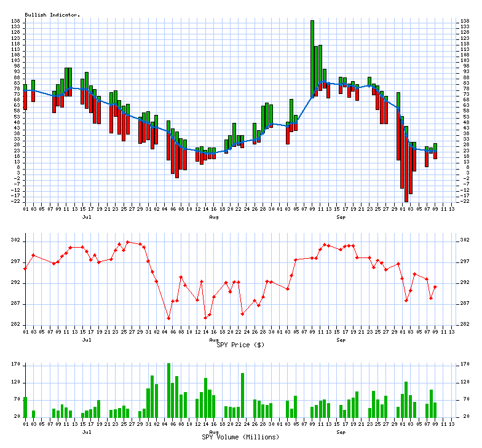This screenshot has width=482, height=448.
Task: Click "170" on volume chart's left axis
Action: tap(15, 364)
